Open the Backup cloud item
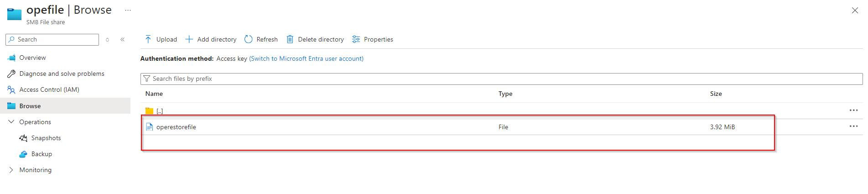Image resolution: width=868 pixels, height=194 pixels. [x=42, y=154]
